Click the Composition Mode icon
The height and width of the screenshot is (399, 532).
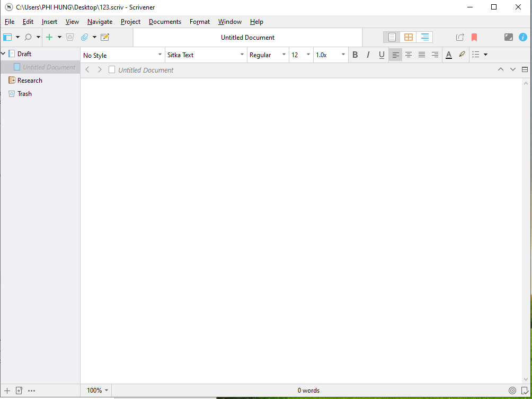(509, 37)
